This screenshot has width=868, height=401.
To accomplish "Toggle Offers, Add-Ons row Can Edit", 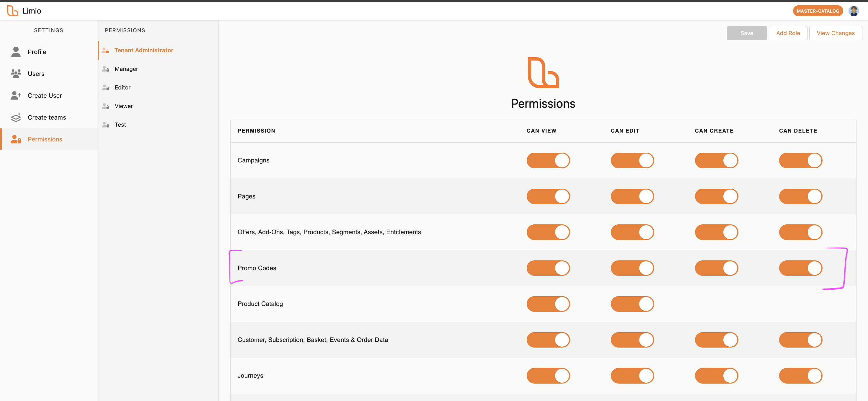I will (632, 232).
